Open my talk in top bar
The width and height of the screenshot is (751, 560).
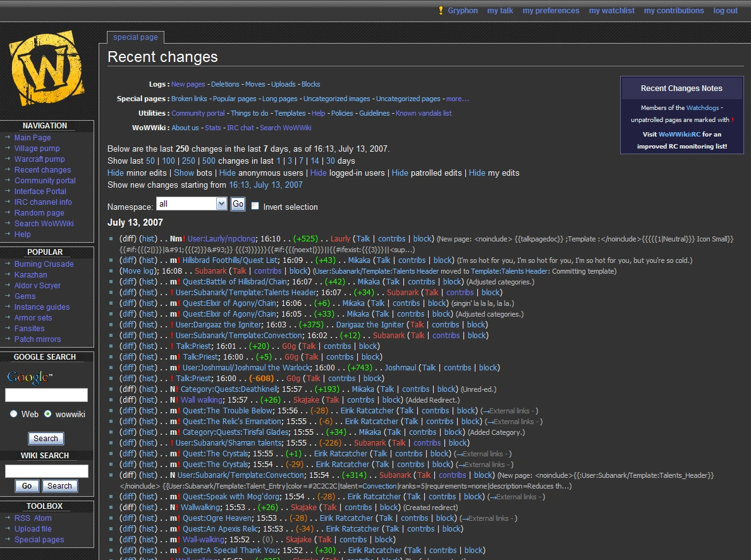pyautogui.click(x=500, y=11)
